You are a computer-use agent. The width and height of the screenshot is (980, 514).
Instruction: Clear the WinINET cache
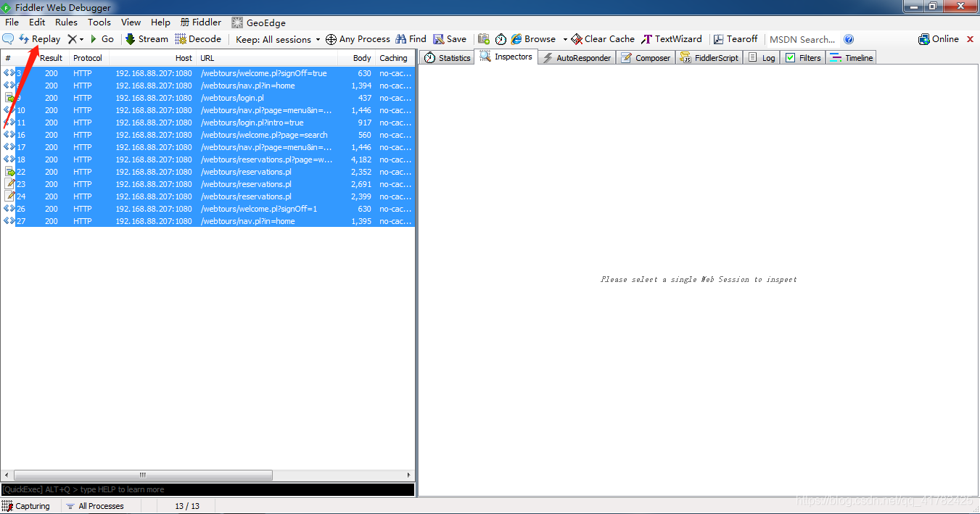tap(603, 39)
